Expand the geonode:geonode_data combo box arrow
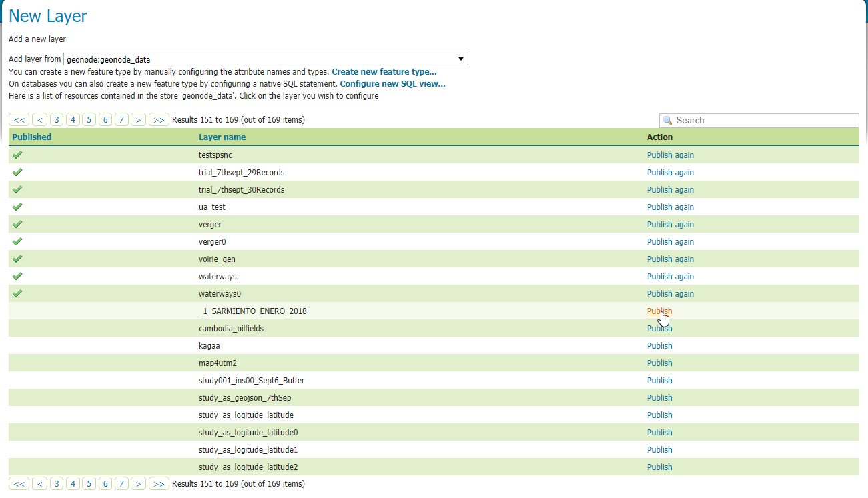This screenshot has height=498, width=868. [x=460, y=59]
